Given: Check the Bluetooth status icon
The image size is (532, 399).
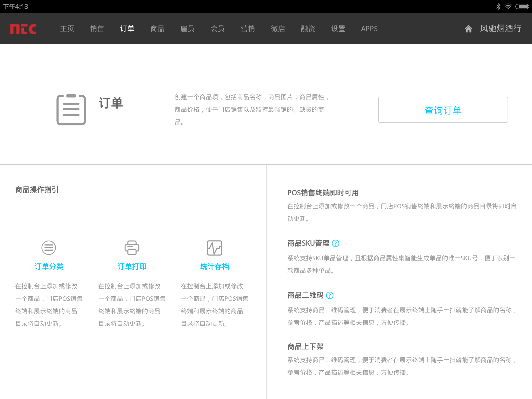Looking at the screenshot, I should click(x=498, y=6).
